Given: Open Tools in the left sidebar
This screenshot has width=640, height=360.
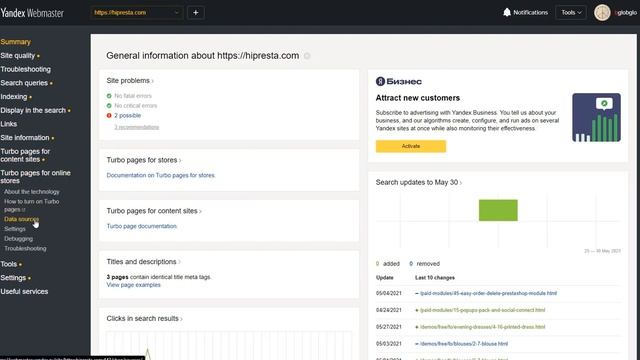Looking at the screenshot, I should 9,264.
